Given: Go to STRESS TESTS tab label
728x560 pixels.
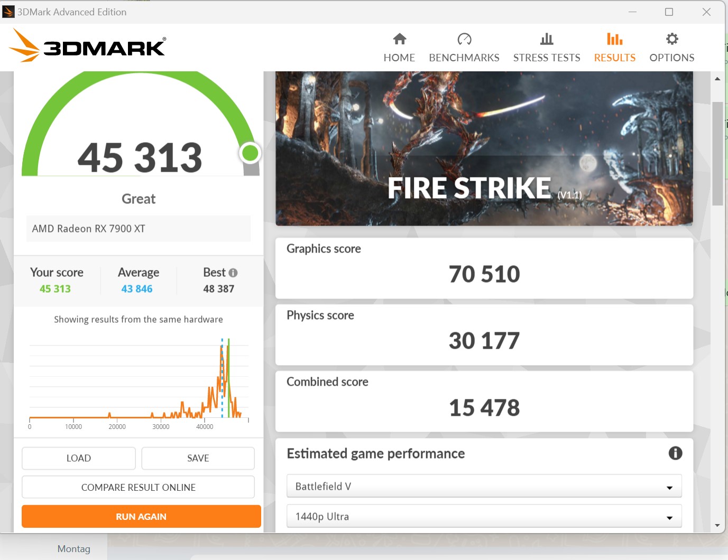Looking at the screenshot, I should tap(547, 58).
